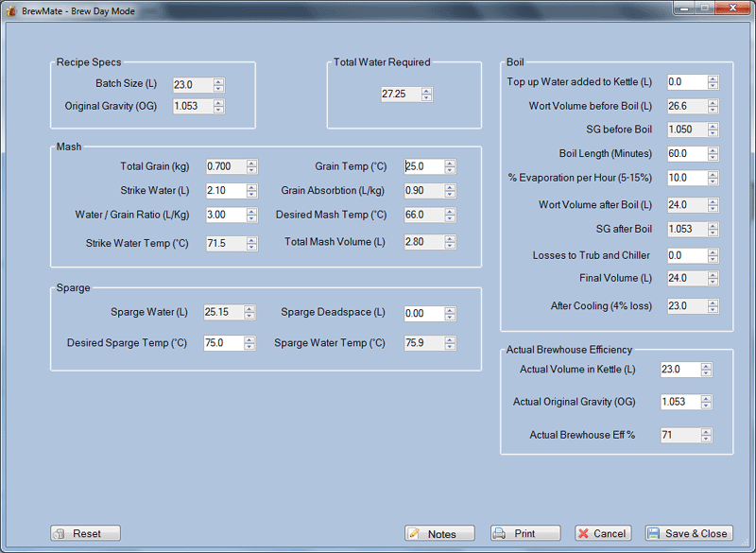
Task: Increase % Evaporation per Hour value
Action: pyautogui.click(x=713, y=174)
